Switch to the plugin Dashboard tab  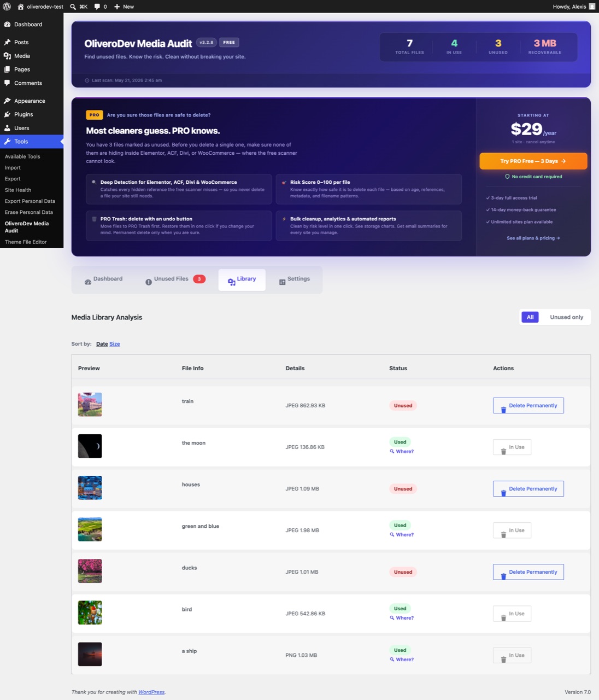point(103,279)
